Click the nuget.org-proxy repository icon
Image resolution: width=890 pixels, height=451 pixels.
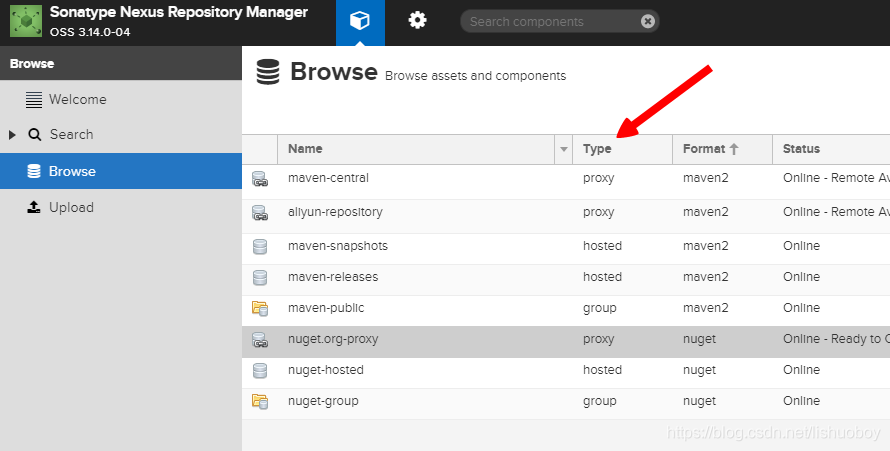[260, 340]
